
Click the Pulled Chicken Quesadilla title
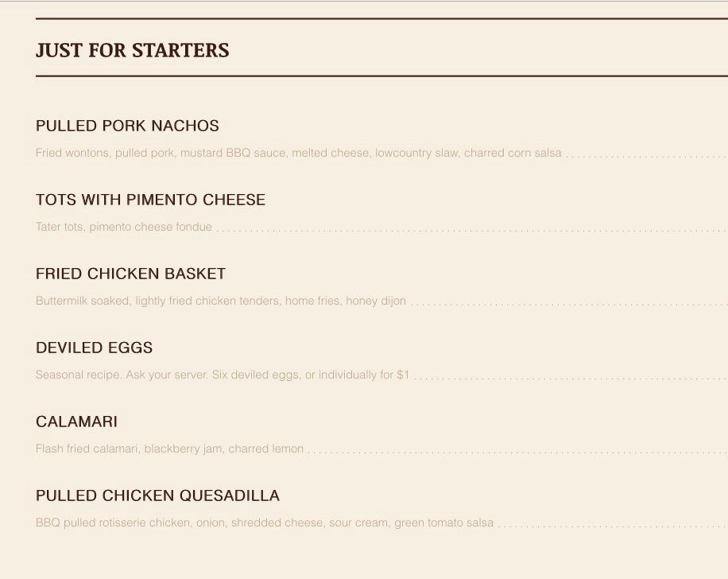(157, 495)
